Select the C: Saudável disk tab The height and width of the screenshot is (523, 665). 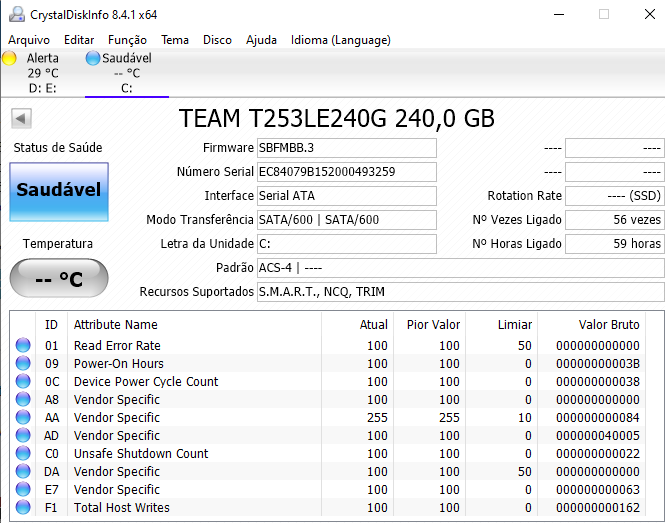(127, 73)
